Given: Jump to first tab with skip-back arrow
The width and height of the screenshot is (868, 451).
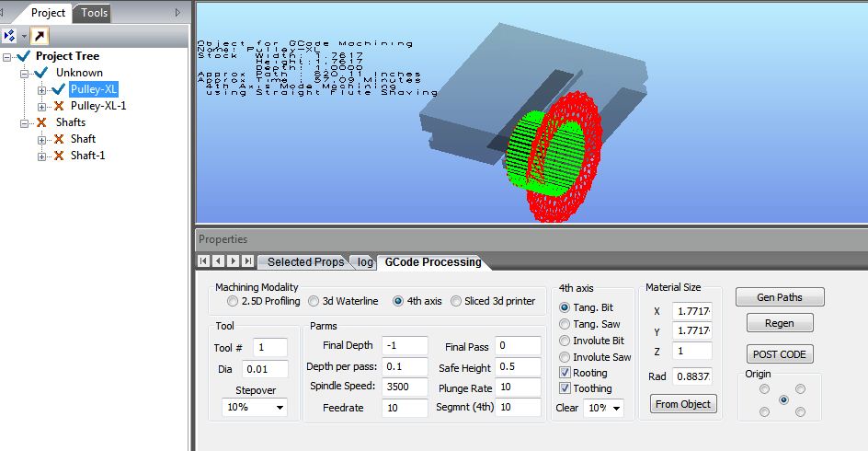Looking at the screenshot, I should click(204, 261).
